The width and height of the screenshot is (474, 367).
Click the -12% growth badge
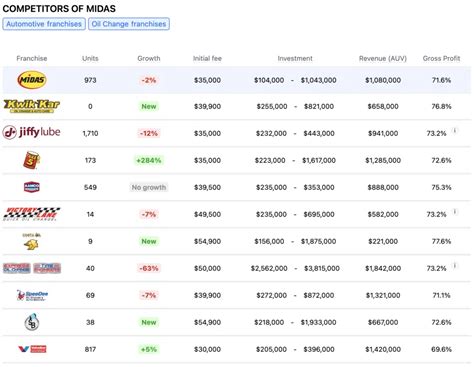click(x=149, y=133)
